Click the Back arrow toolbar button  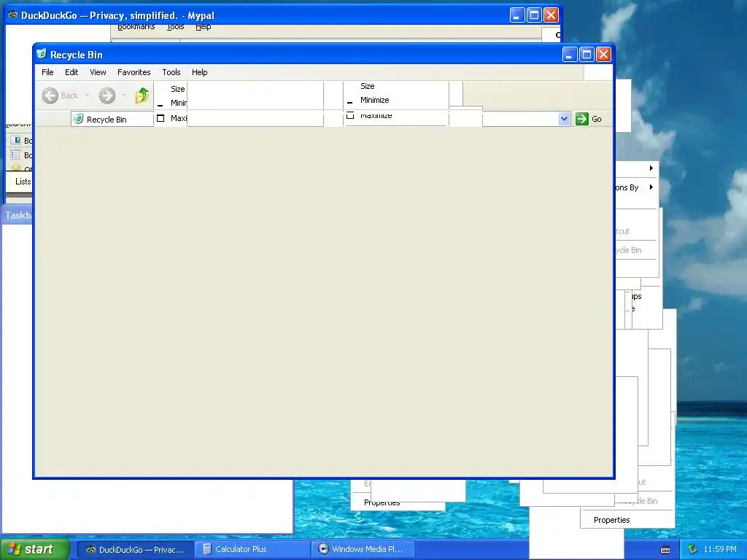[50, 96]
